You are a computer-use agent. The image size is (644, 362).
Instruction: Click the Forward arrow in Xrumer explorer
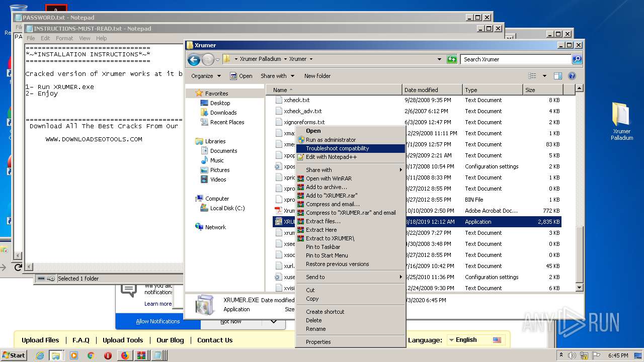click(208, 59)
